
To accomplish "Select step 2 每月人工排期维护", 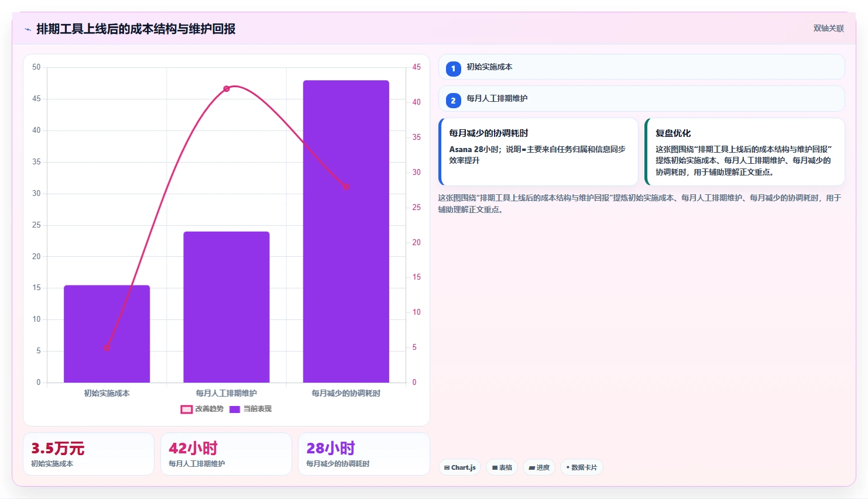I will [x=641, y=98].
